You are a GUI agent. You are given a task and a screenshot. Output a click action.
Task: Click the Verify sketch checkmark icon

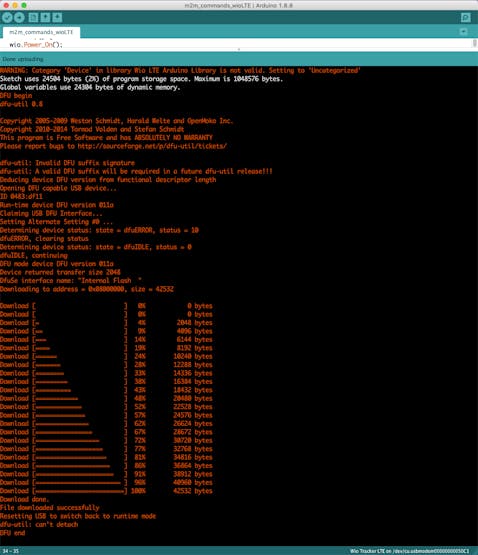[x=7, y=17]
